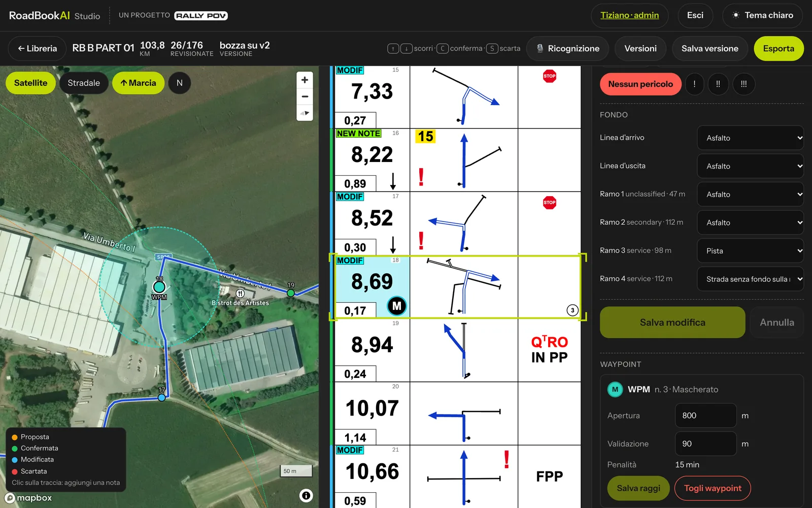Click the STOP sign icon in note 15

point(550,76)
